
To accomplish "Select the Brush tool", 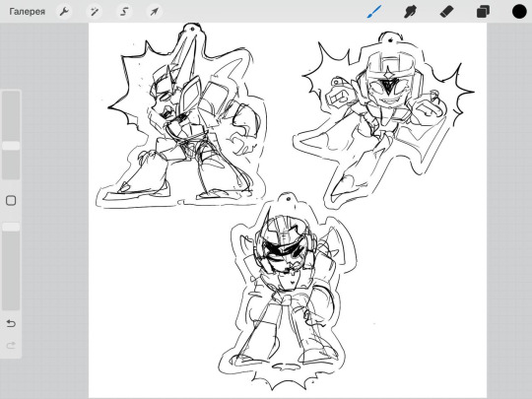I will coord(374,12).
